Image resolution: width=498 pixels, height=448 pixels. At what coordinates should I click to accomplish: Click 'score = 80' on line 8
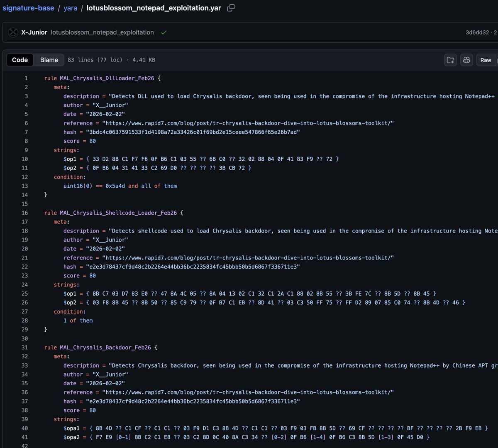point(80,141)
